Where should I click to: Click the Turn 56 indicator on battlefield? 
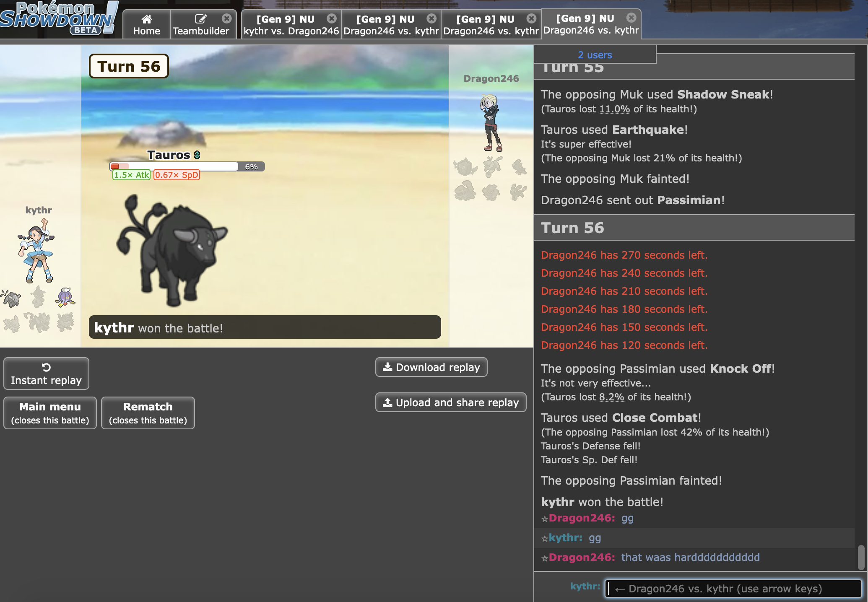pyautogui.click(x=129, y=66)
